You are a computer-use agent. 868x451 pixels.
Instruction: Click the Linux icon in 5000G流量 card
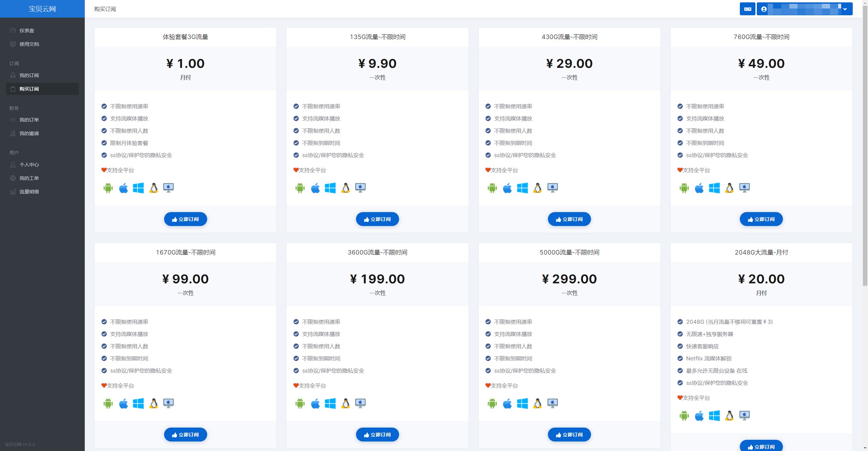coord(537,403)
